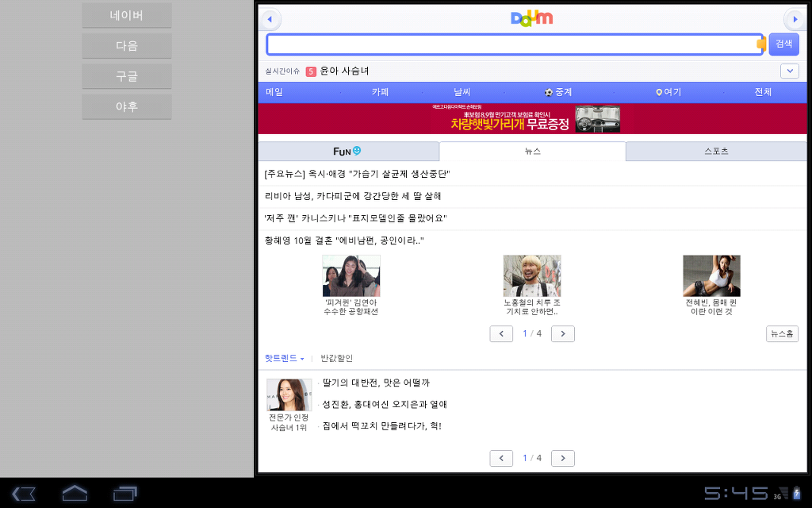812x508 pixels.
Task: Open headline 리비아 남성, 카다피군에
Action: (353, 196)
